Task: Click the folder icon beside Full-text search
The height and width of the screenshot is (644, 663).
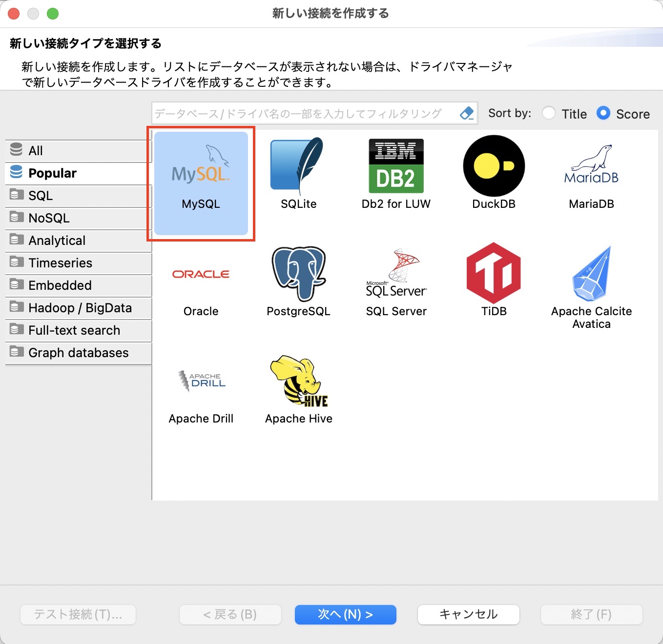Action: coord(17,329)
